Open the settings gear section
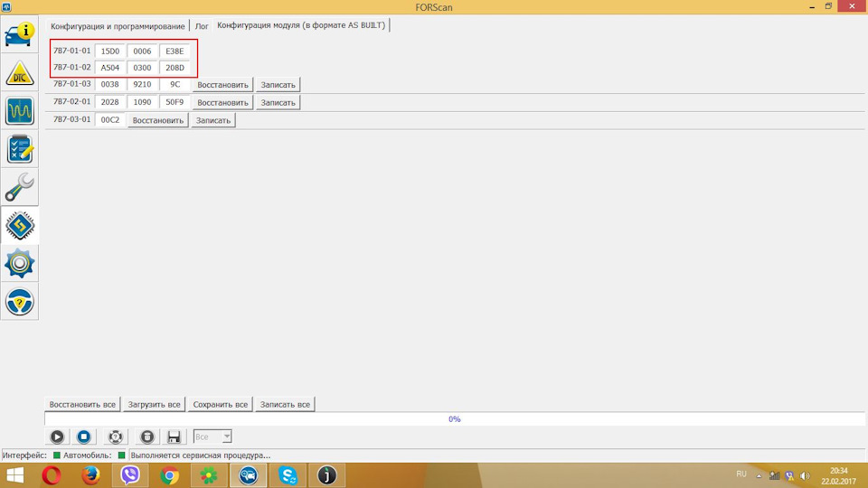868x488 pixels. tap(19, 263)
